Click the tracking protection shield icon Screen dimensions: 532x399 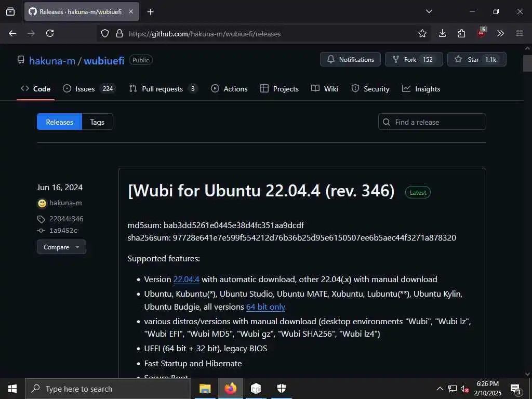tap(105, 34)
